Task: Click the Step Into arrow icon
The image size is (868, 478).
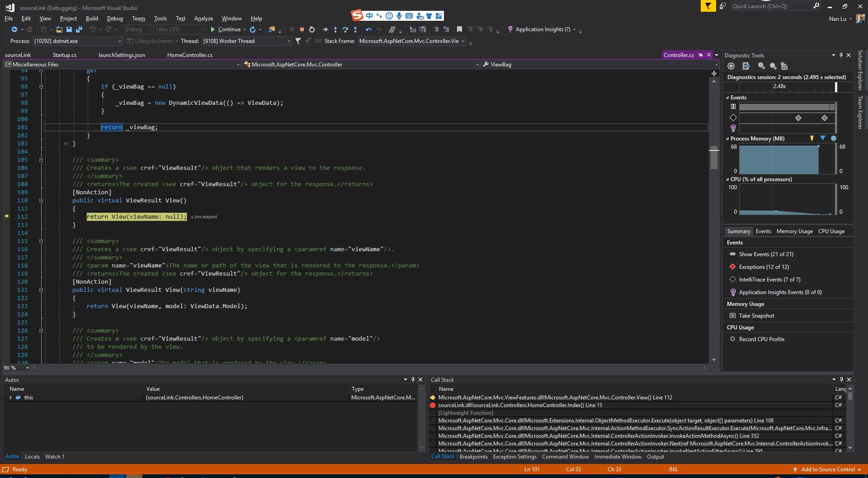Action: [335, 29]
